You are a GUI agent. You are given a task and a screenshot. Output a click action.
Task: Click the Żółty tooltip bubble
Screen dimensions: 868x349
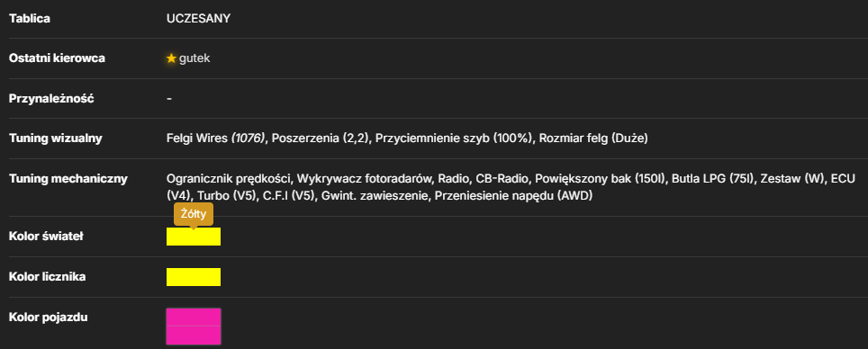tap(194, 214)
